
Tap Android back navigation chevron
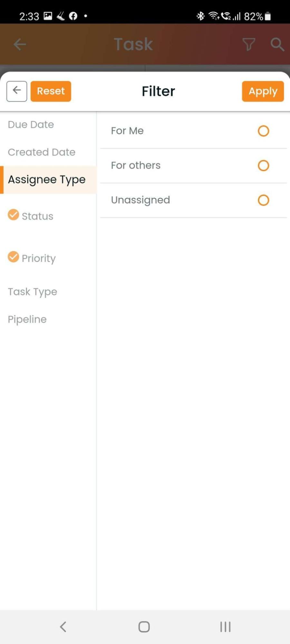[x=63, y=627]
